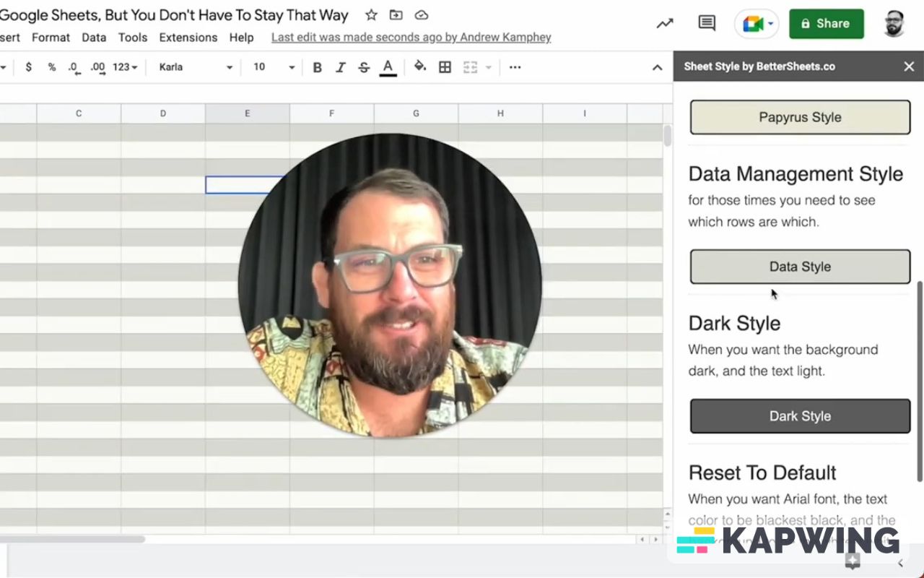Click the green Share button
The image size is (924, 578).
(827, 24)
